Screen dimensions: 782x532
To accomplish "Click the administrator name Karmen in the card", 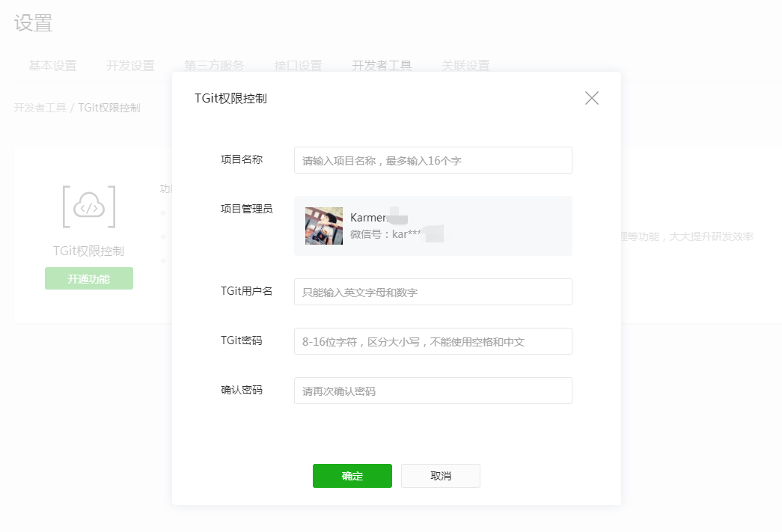I will click(x=368, y=218).
